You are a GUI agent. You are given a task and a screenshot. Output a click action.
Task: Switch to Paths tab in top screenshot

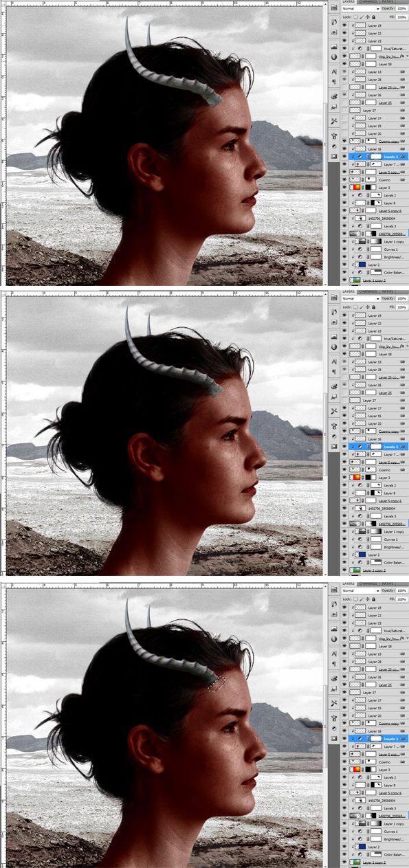pos(387,1)
